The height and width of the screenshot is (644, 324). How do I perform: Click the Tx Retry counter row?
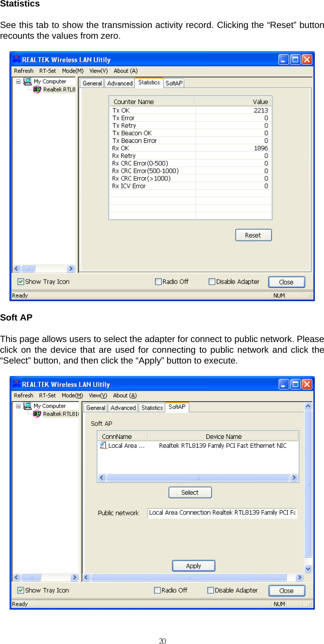click(190, 126)
